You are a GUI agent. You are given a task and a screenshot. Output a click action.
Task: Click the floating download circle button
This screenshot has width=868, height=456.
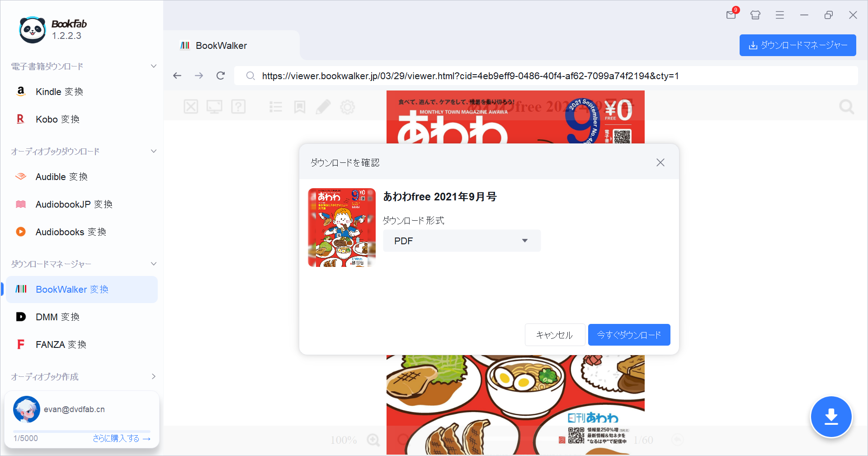click(x=831, y=416)
